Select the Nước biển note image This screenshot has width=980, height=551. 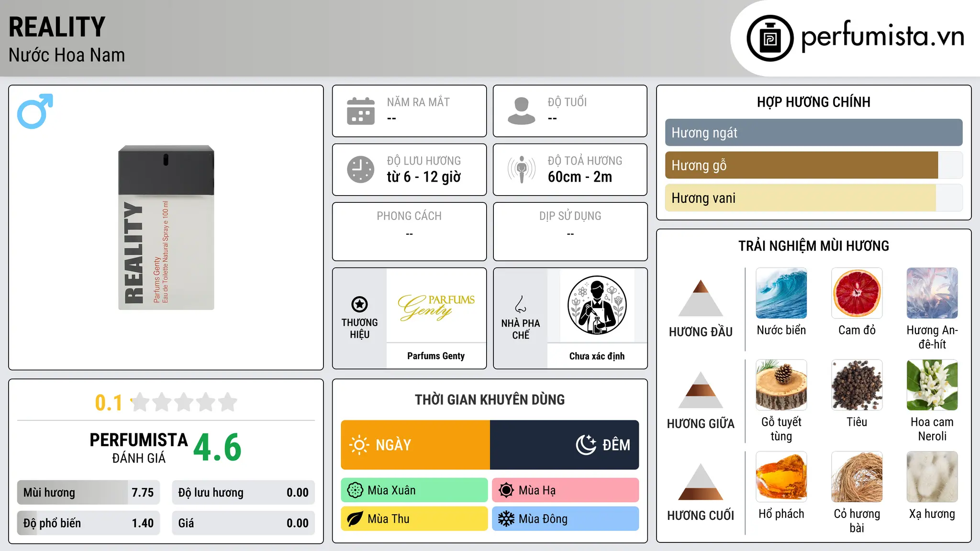click(x=781, y=293)
